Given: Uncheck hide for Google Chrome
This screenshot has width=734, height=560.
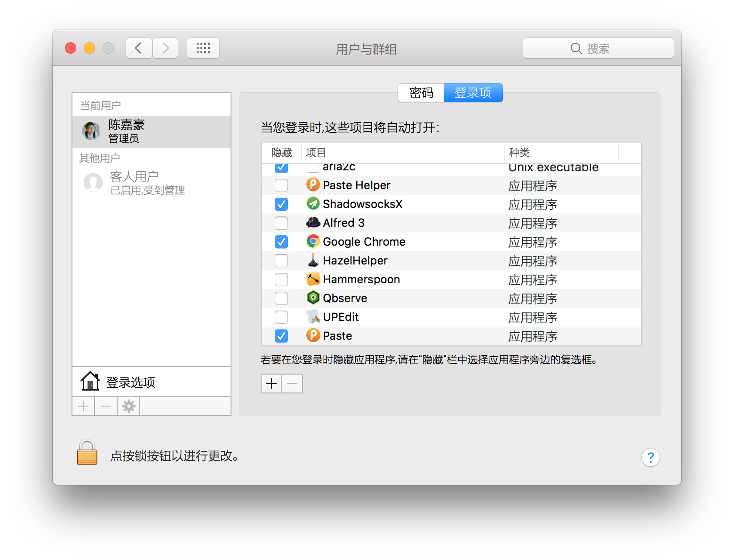Looking at the screenshot, I should tap(281, 241).
